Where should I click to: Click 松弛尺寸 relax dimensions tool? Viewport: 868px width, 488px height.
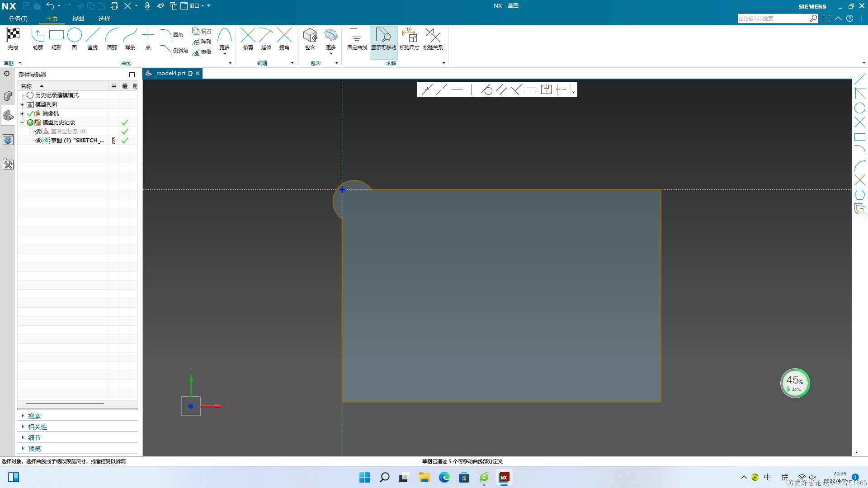(x=410, y=39)
